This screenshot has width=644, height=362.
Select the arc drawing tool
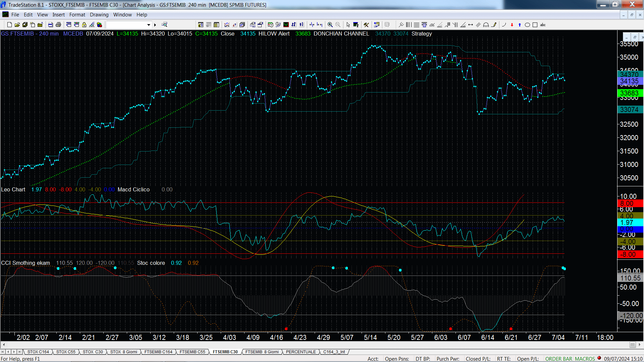pyautogui.click(x=504, y=25)
